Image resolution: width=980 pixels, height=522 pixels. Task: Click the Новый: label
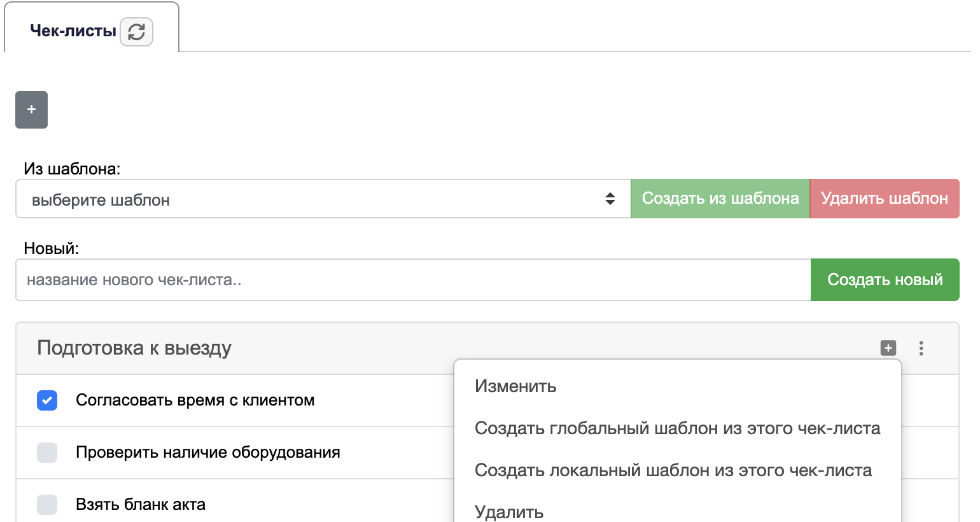click(x=51, y=248)
